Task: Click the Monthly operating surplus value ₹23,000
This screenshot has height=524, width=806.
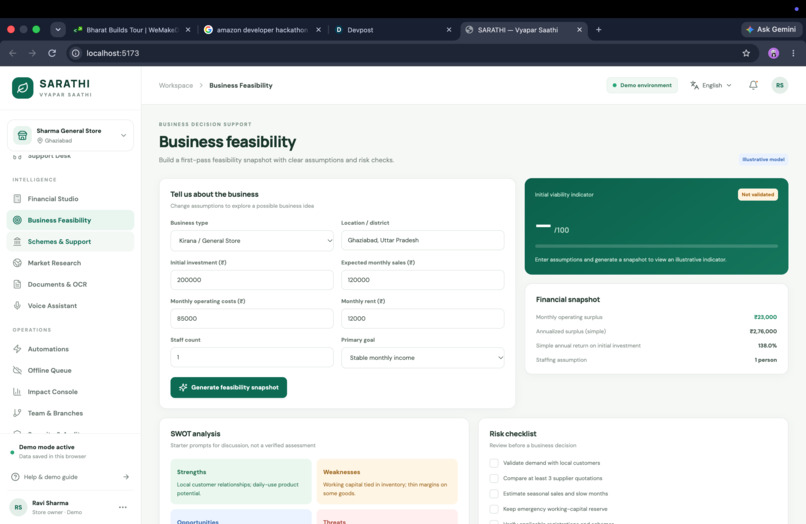Action: (x=765, y=317)
